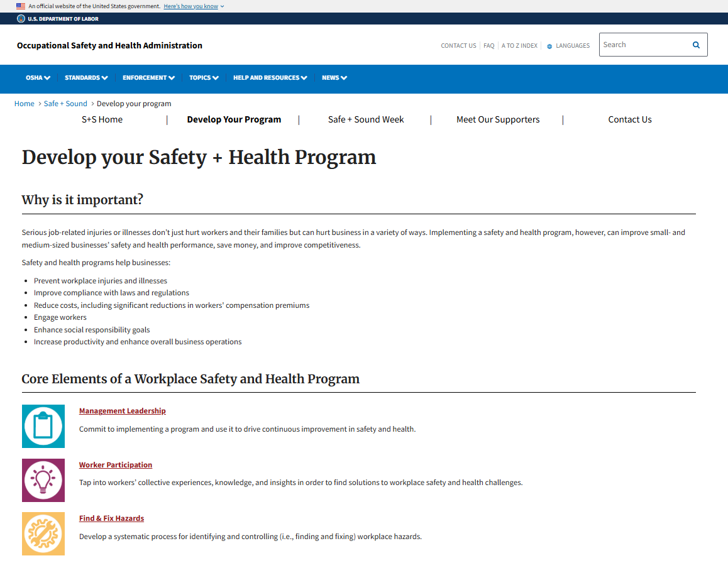
Task: Click "Improve compliance with laws and regulations" bullet
Action: 111,293
